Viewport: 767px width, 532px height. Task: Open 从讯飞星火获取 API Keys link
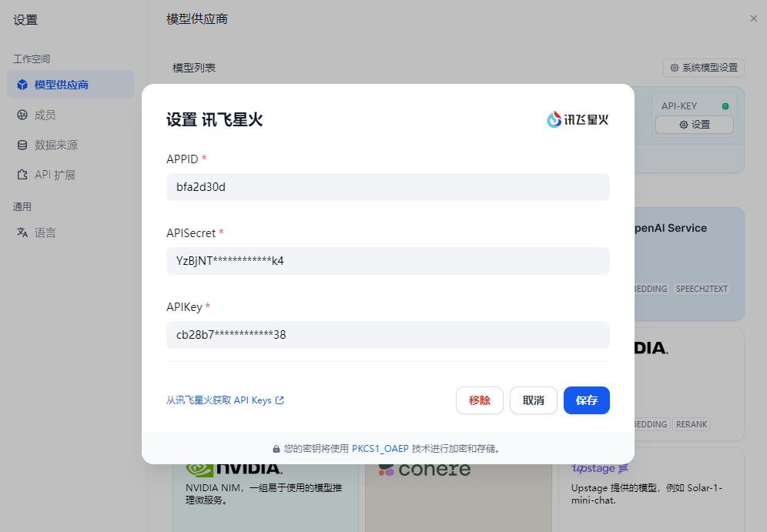tap(225, 400)
